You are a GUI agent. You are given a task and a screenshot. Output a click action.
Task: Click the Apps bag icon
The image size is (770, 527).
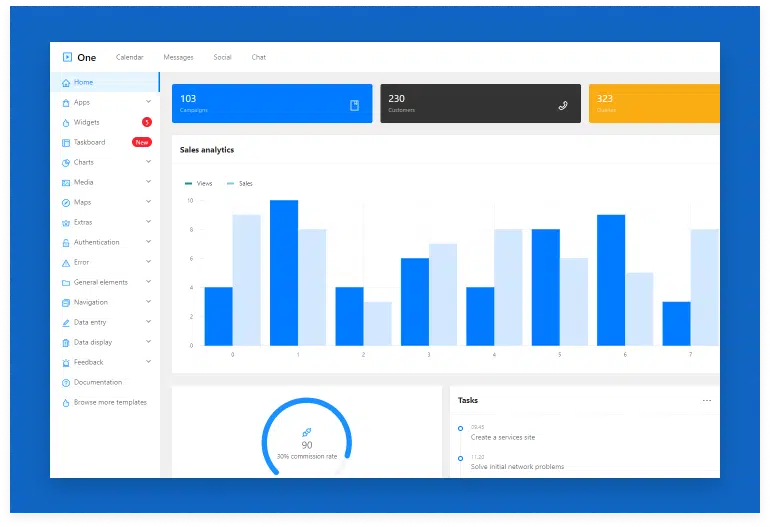pos(66,103)
